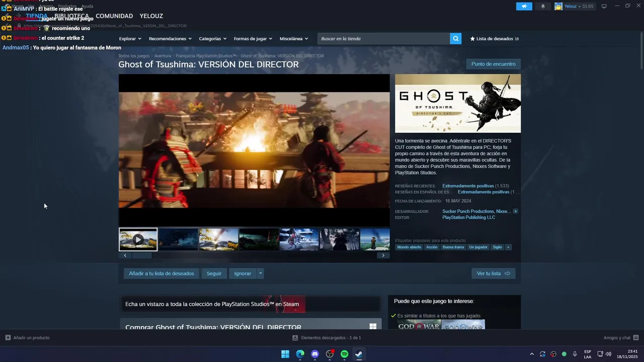Click the downloads icon in bottom bar

[295, 338]
